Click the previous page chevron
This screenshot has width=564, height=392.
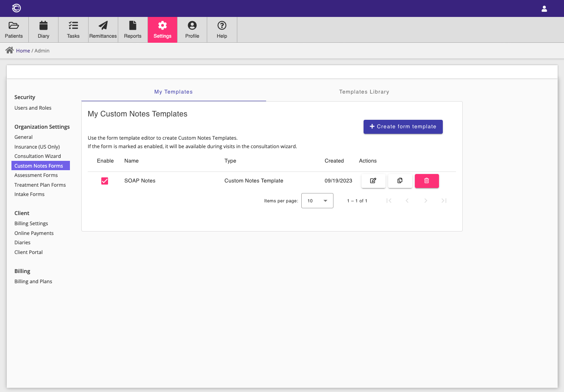click(x=407, y=201)
